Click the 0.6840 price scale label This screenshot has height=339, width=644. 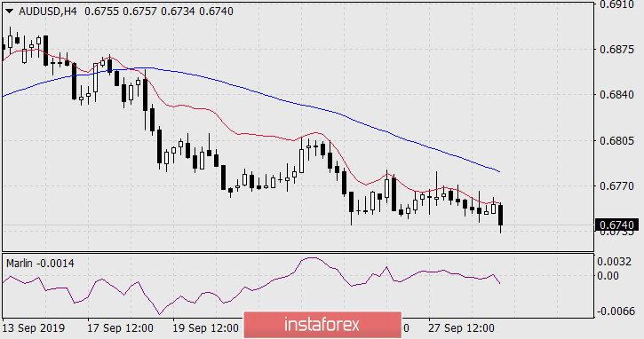[616, 95]
